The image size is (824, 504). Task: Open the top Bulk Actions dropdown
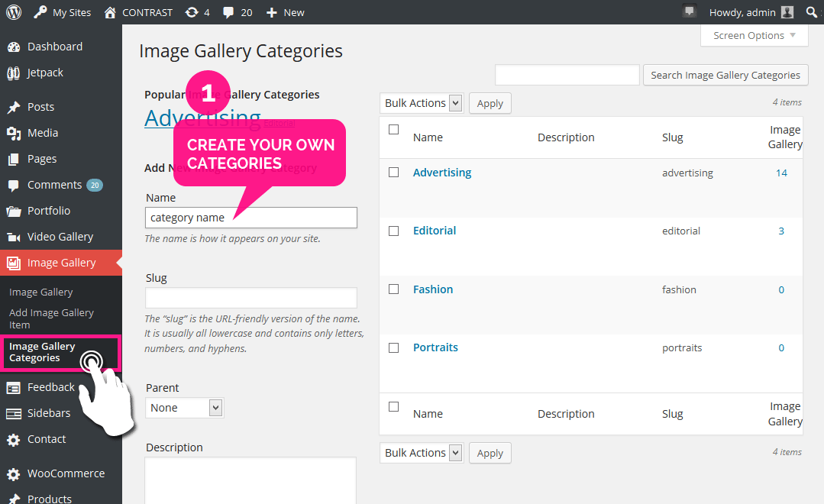pyautogui.click(x=422, y=103)
